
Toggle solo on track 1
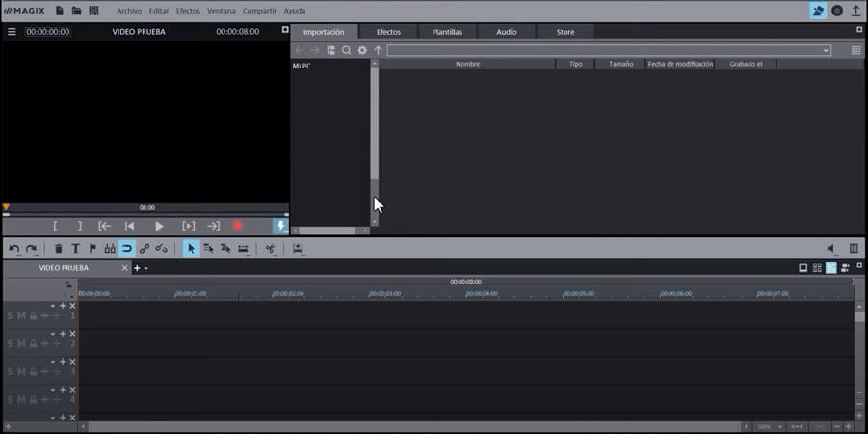(10, 316)
